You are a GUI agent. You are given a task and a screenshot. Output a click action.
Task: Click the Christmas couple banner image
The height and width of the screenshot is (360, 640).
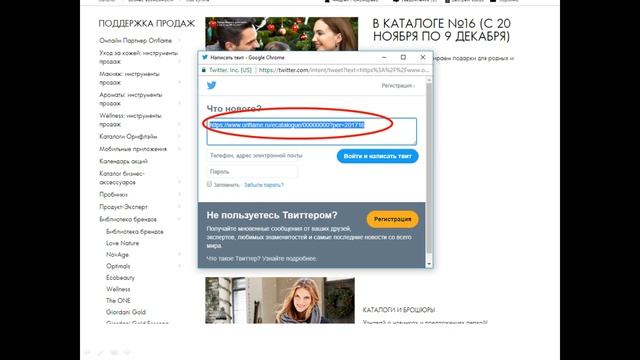[282, 34]
